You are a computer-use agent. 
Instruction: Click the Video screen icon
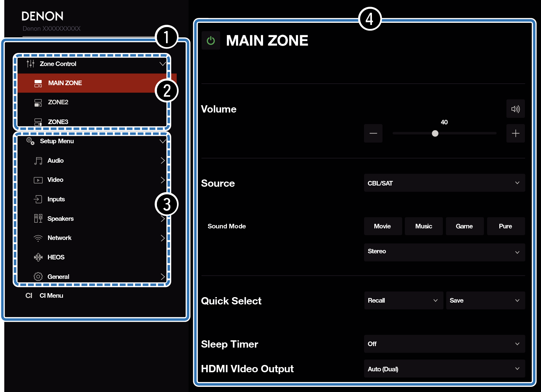click(x=38, y=180)
